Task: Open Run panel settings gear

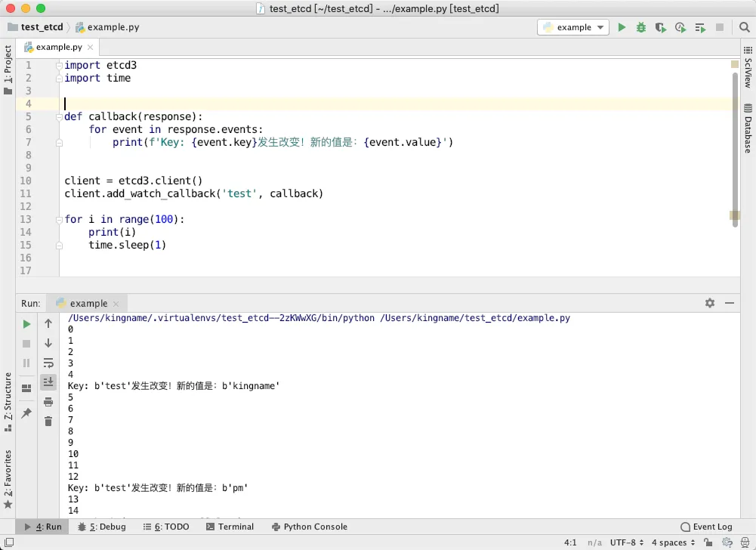Action: pyautogui.click(x=710, y=303)
